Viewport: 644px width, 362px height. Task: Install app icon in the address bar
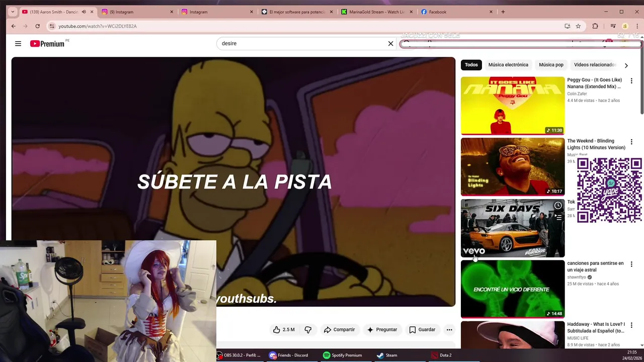567,26
